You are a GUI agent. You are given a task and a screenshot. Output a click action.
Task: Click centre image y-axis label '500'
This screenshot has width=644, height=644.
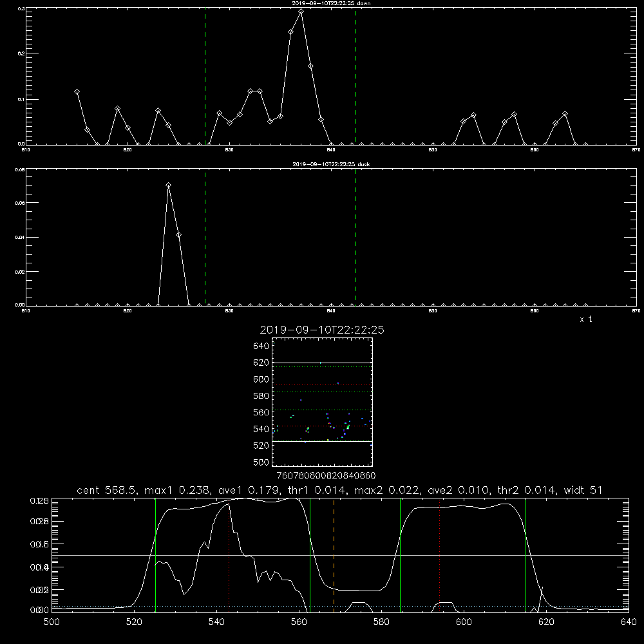(261, 462)
